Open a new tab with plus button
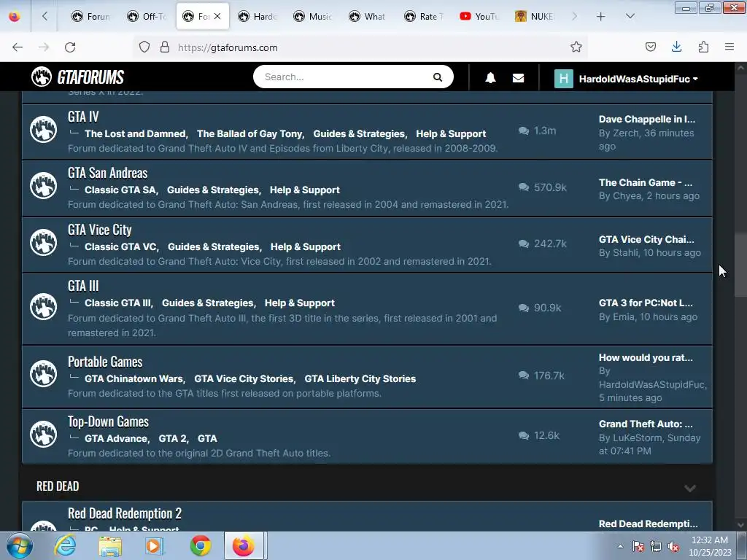This screenshot has height=560, width=747. [x=601, y=17]
